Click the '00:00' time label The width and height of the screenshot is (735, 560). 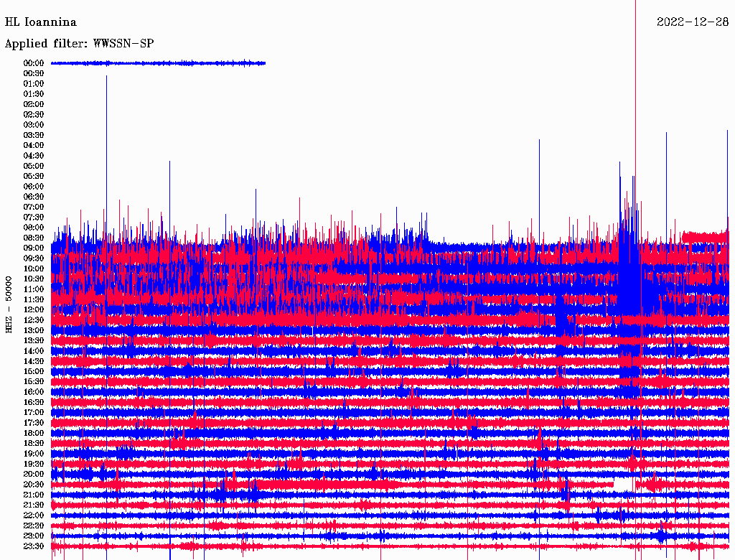[34, 63]
